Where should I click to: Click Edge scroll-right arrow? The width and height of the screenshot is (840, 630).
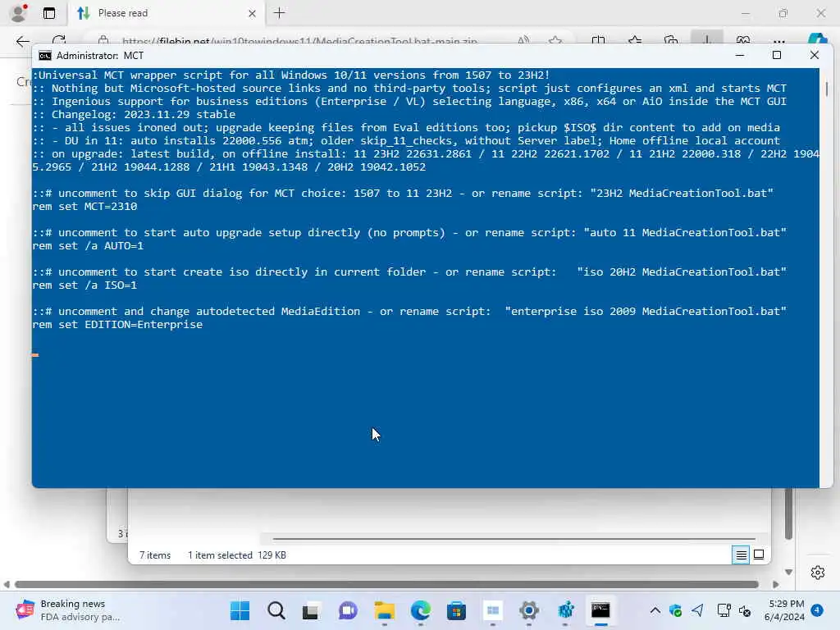[776, 584]
